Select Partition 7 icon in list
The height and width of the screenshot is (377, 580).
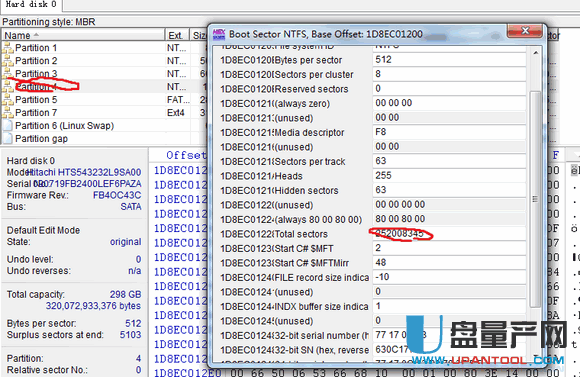[8, 113]
